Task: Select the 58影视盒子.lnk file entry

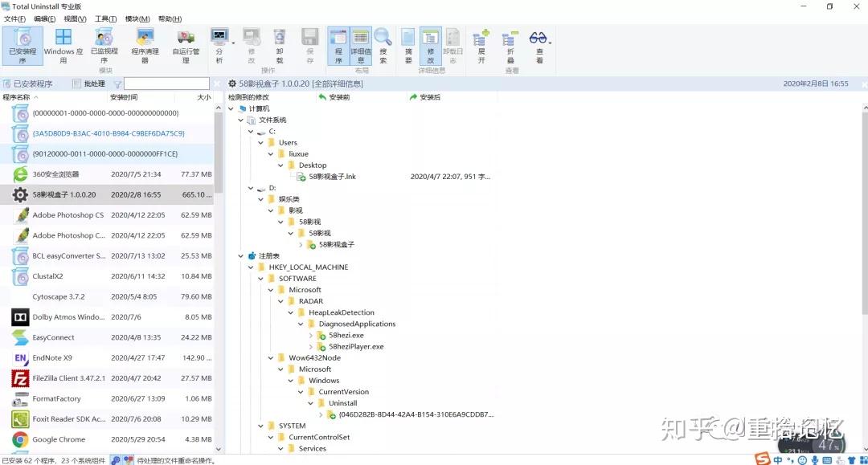Action: pyautogui.click(x=332, y=177)
